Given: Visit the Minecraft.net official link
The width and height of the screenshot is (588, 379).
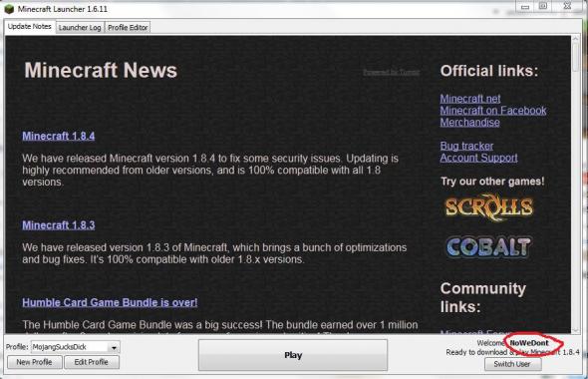Looking at the screenshot, I should tap(470, 99).
